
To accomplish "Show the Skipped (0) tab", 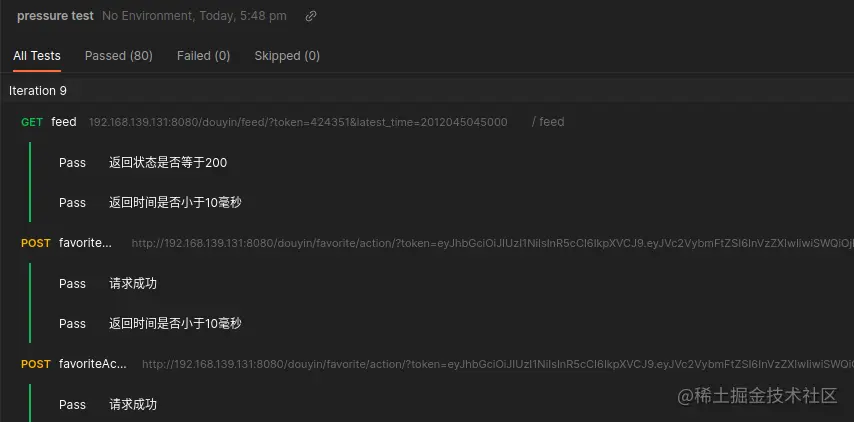I will (287, 56).
